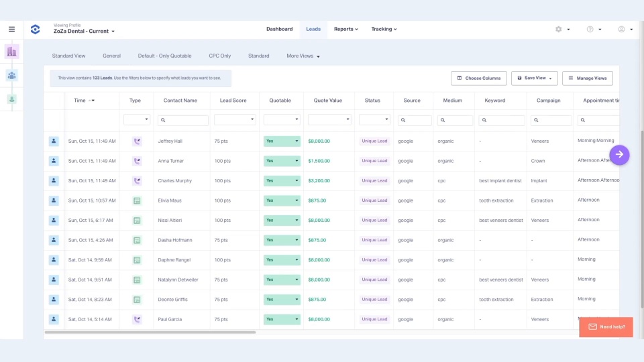The height and width of the screenshot is (362, 644).
Task: Click the building icon in left sidebar
Action: tap(11, 52)
